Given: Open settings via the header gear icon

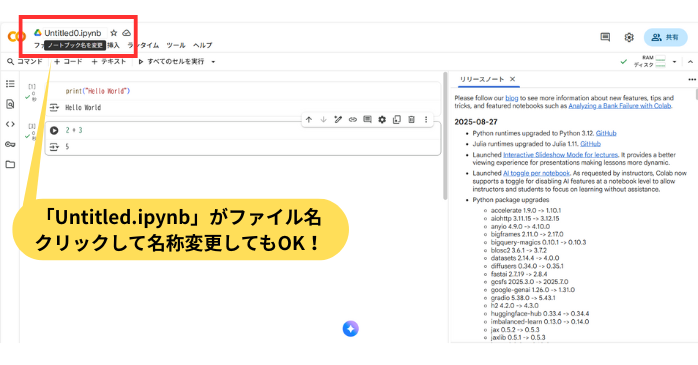Looking at the screenshot, I should coord(629,37).
